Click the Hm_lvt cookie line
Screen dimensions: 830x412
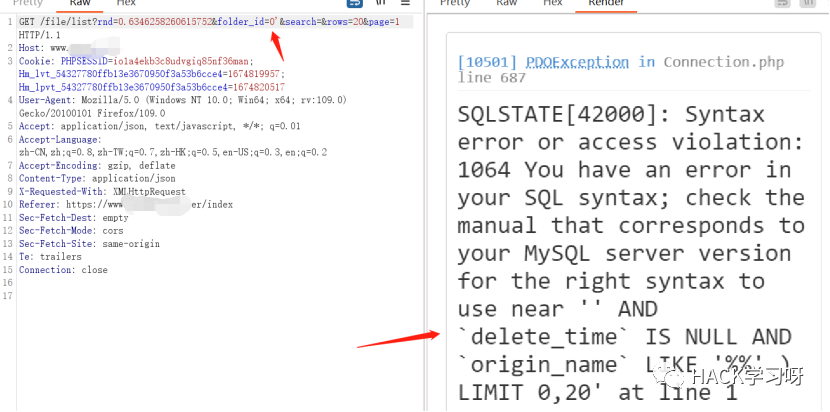point(152,74)
